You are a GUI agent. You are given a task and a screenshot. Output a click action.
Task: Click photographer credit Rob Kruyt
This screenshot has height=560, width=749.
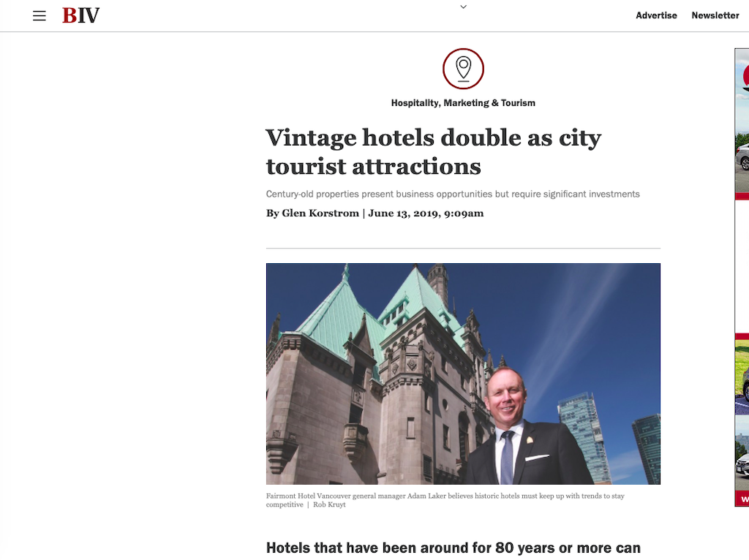click(329, 504)
